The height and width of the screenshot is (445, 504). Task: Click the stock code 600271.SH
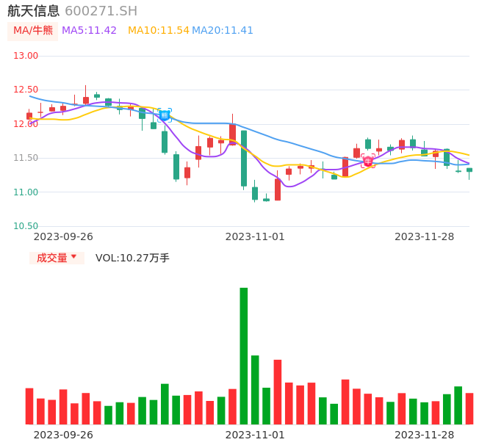(x=101, y=11)
